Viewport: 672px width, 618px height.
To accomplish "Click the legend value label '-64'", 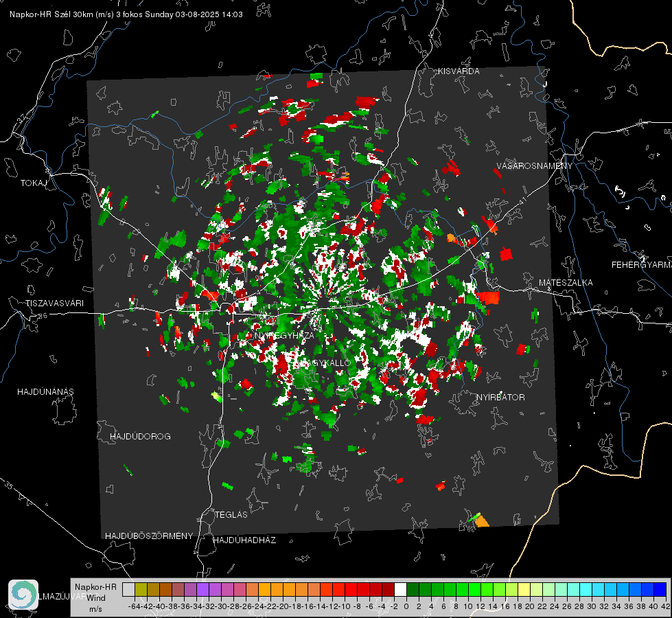I will click(134, 606).
